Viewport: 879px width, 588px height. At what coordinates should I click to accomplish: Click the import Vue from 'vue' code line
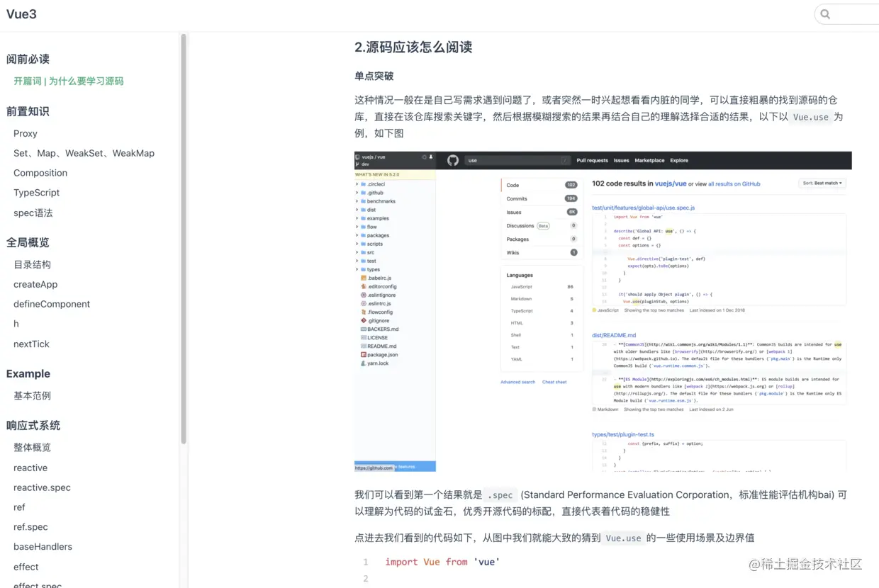point(442,562)
